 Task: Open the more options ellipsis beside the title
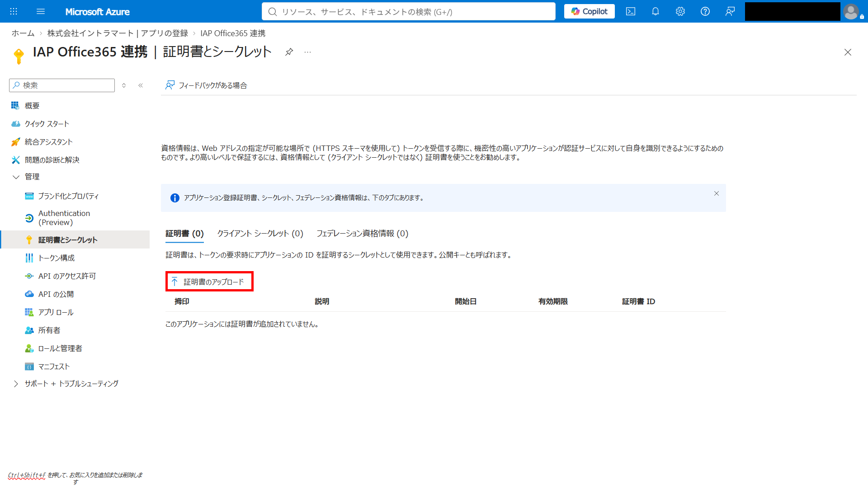(x=308, y=52)
